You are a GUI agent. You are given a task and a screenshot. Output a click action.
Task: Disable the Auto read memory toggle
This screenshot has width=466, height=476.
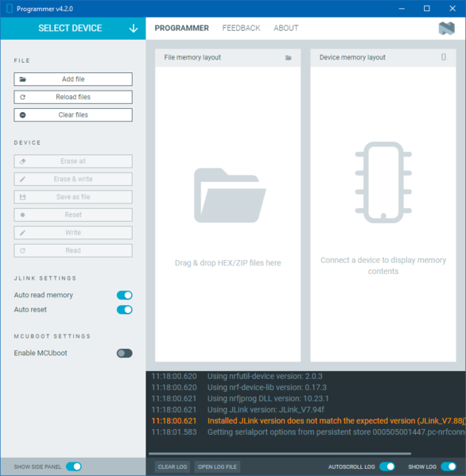125,295
